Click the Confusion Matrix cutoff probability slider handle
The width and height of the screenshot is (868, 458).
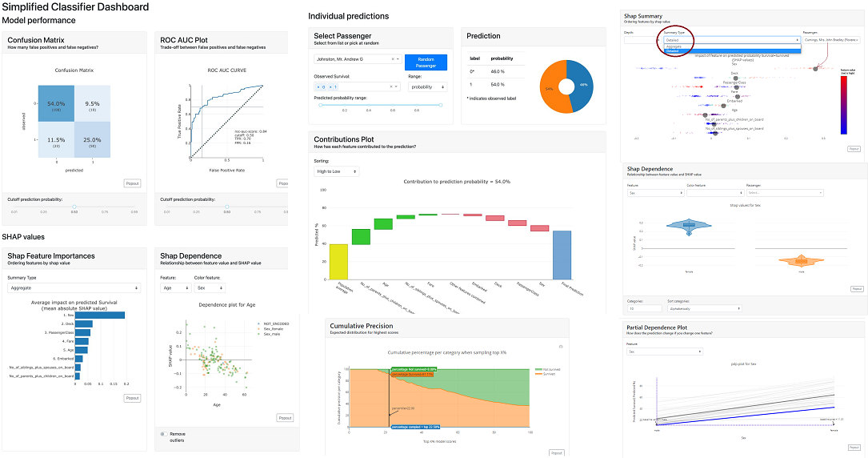(x=74, y=206)
